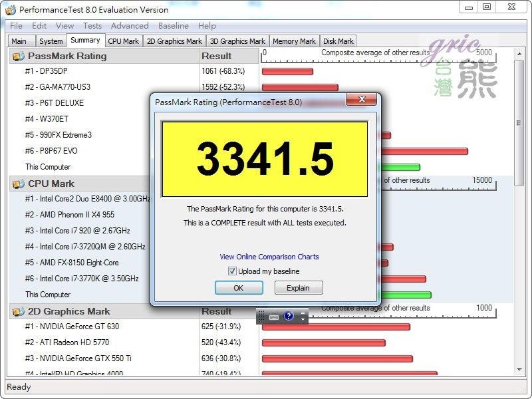Click result value '1592 (-52.3%)'
The image size is (532, 399).
pos(223,87)
